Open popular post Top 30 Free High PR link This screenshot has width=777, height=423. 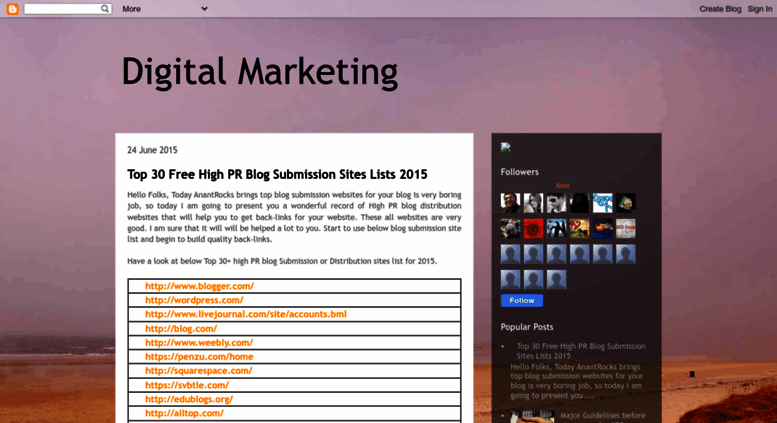point(581,351)
